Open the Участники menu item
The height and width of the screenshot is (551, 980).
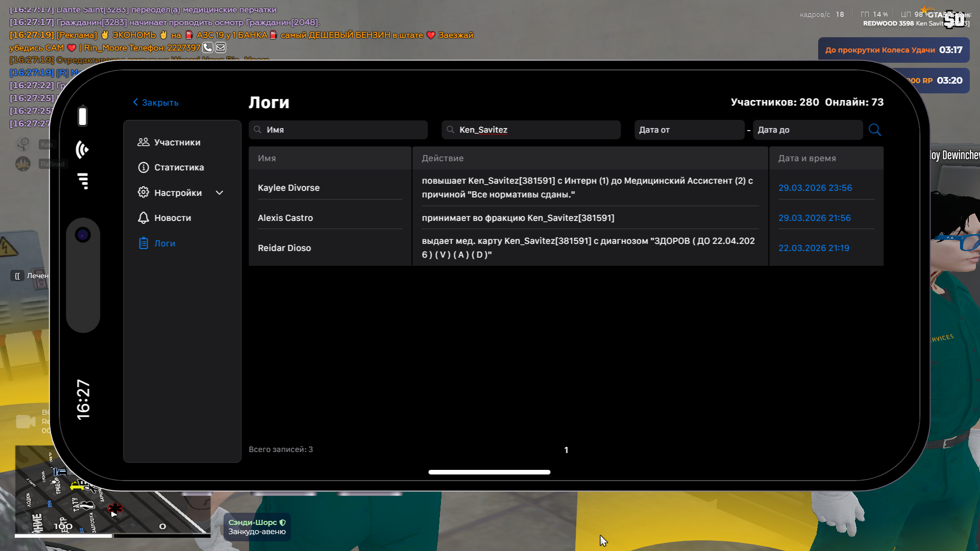(x=177, y=142)
